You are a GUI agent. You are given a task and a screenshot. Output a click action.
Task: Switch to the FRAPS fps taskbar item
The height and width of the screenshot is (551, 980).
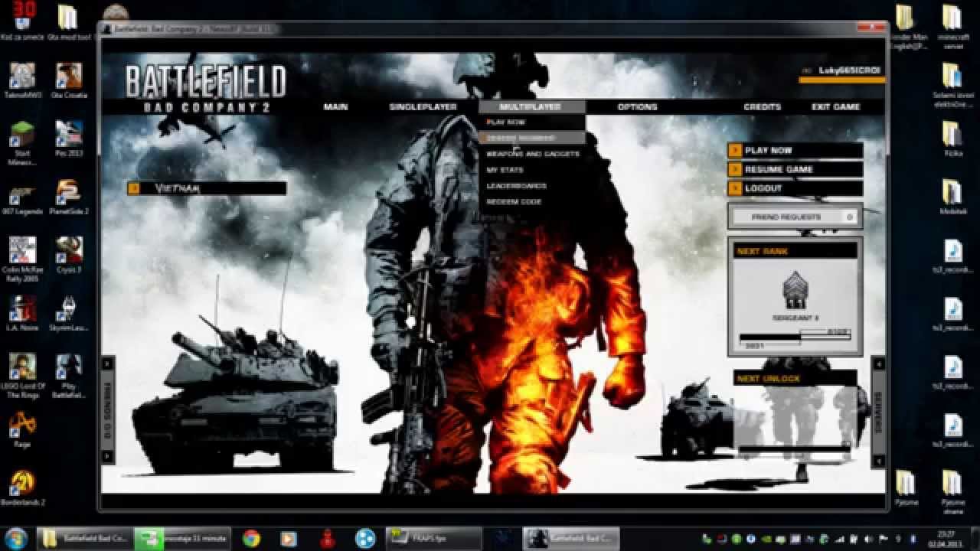coord(433,538)
